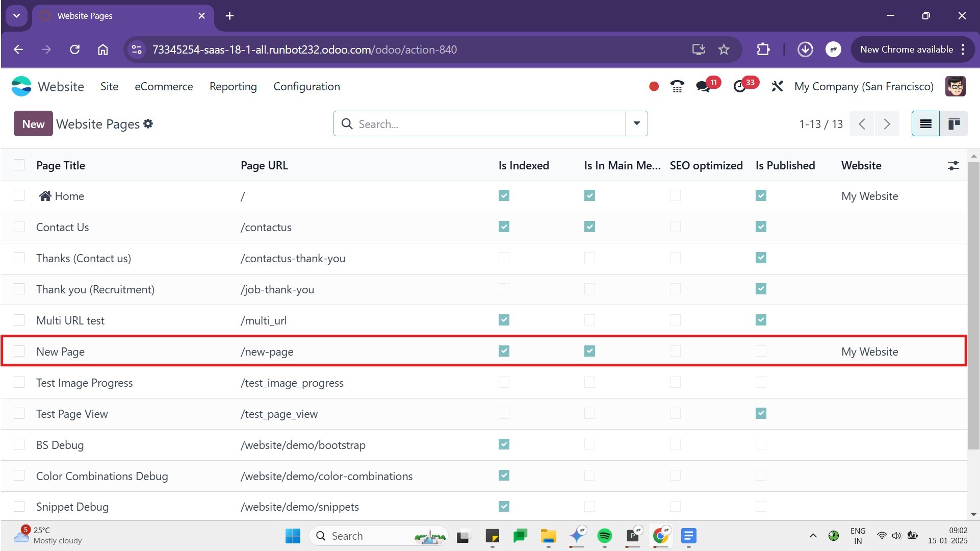The width and height of the screenshot is (980, 551).
Task: Click the Website Pages gear icon
Action: (148, 124)
